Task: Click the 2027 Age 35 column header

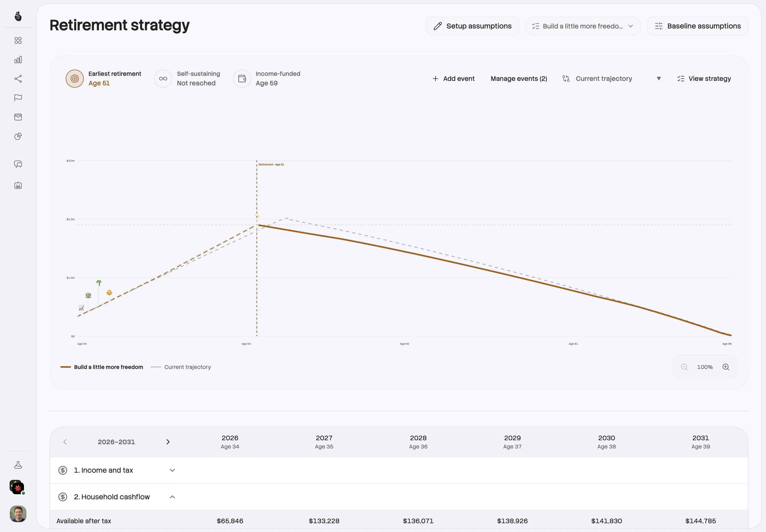Action: click(324, 442)
